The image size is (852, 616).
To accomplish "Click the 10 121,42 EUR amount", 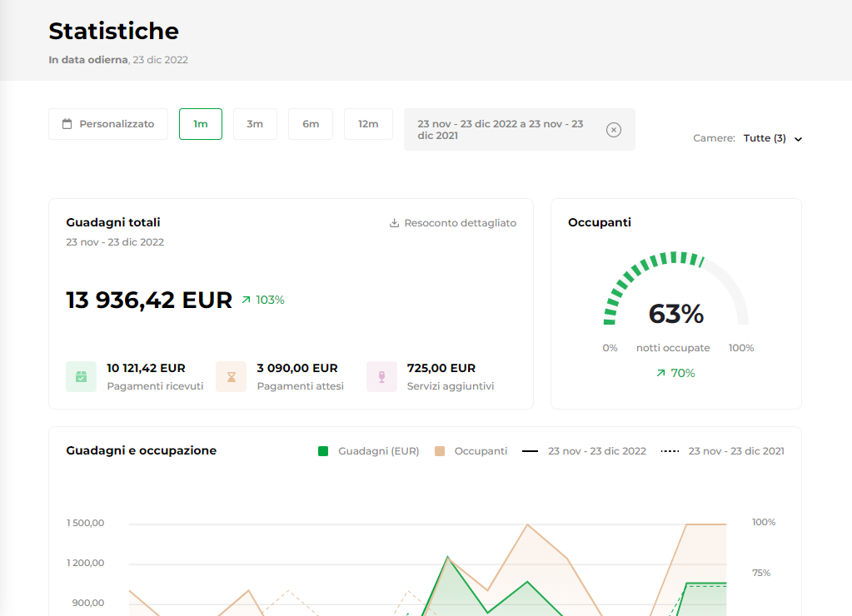I will pos(147,368).
